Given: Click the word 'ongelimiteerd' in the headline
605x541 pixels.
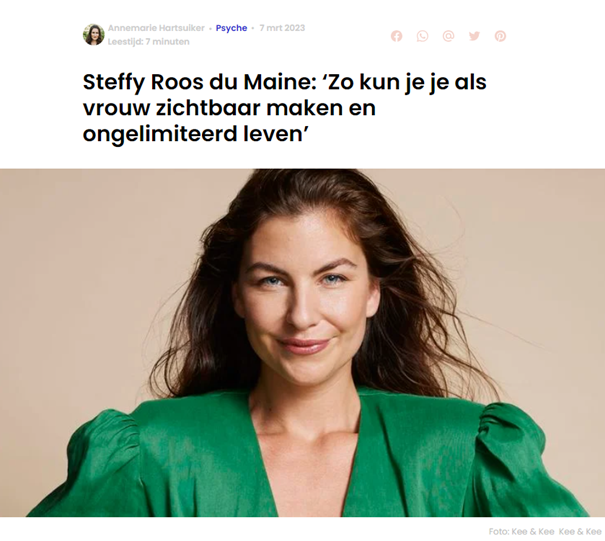Looking at the screenshot, I should point(159,134).
